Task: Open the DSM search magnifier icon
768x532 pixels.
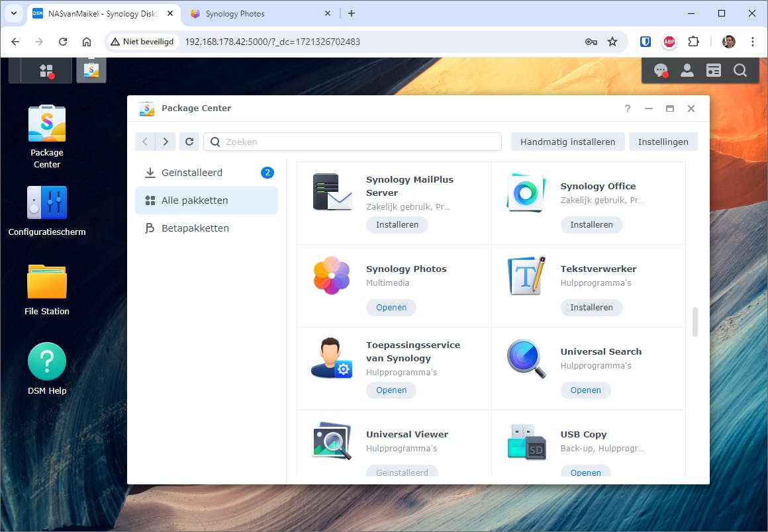Action: click(x=740, y=71)
